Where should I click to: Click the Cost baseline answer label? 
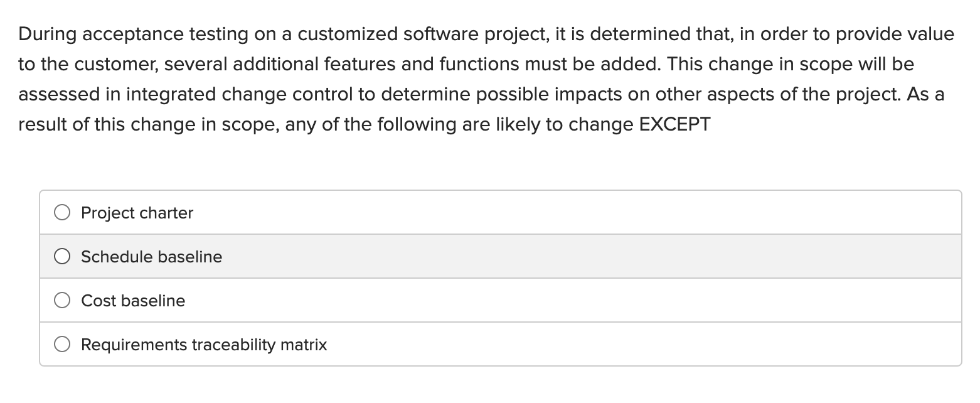click(x=132, y=300)
